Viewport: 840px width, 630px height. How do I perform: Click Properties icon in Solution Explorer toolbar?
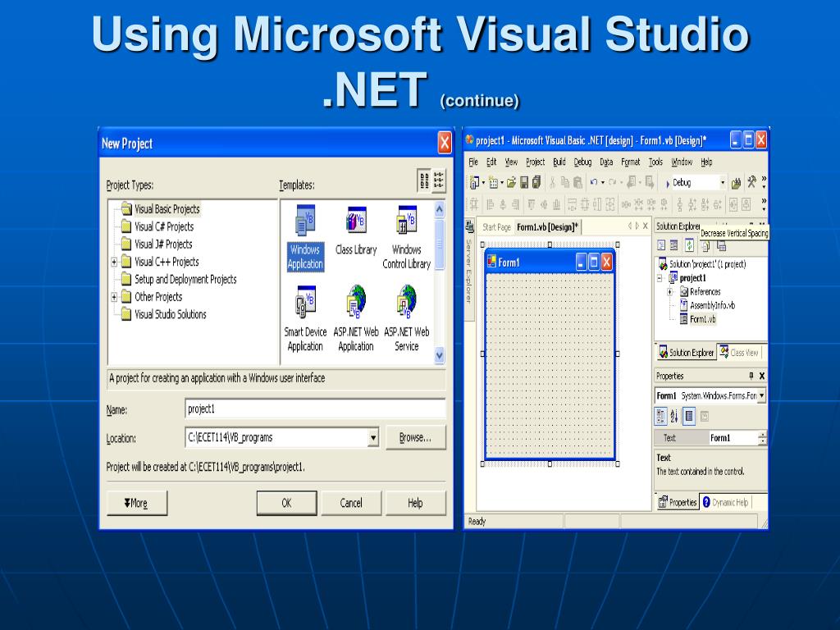[722, 246]
